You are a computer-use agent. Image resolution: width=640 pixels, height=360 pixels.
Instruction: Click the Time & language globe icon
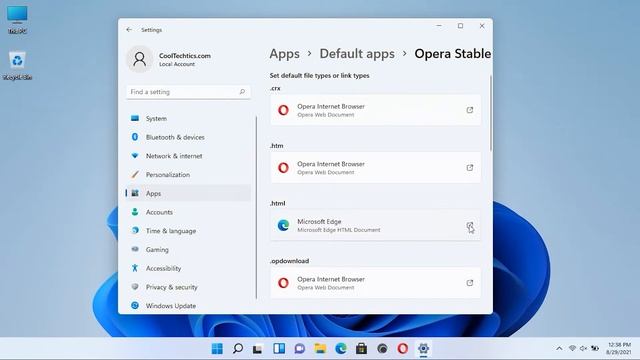coord(135,230)
